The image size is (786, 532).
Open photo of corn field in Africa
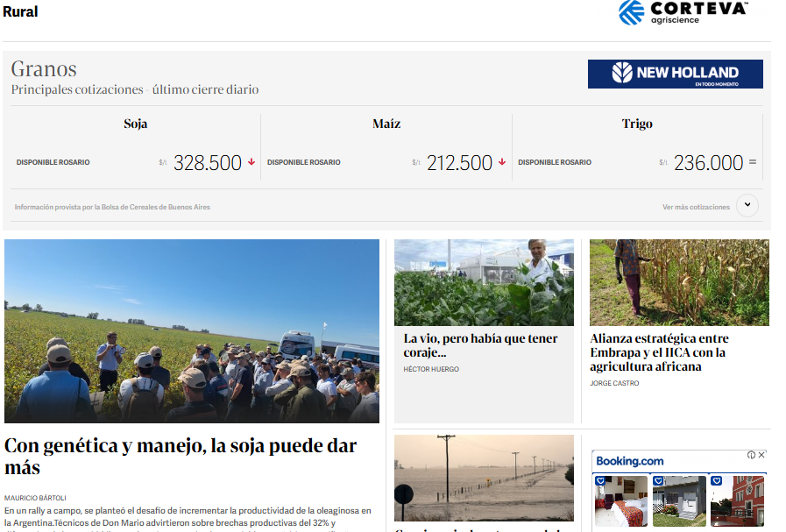679,282
